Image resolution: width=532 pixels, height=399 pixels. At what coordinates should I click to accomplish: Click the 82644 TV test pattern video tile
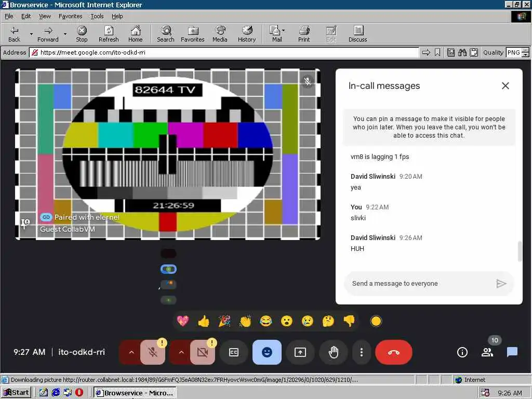click(x=168, y=154)
